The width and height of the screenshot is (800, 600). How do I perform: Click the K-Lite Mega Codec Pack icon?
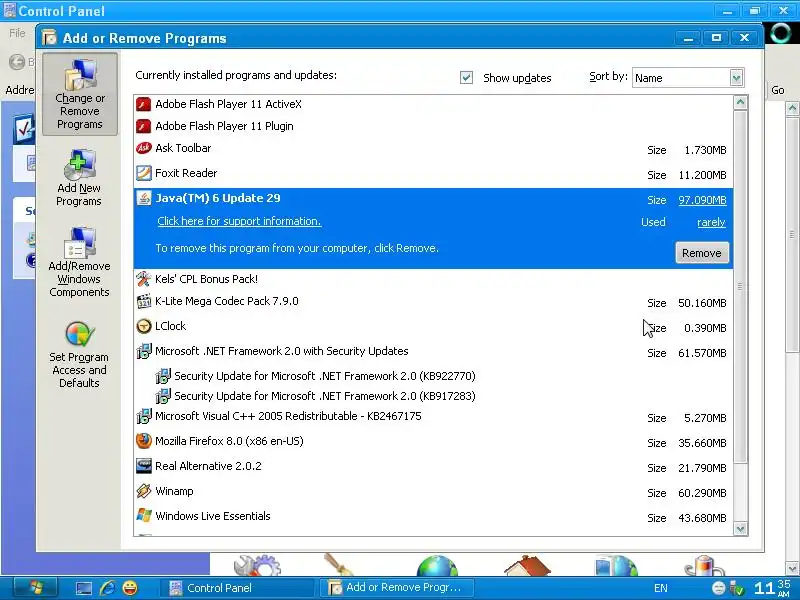(144, 301)
